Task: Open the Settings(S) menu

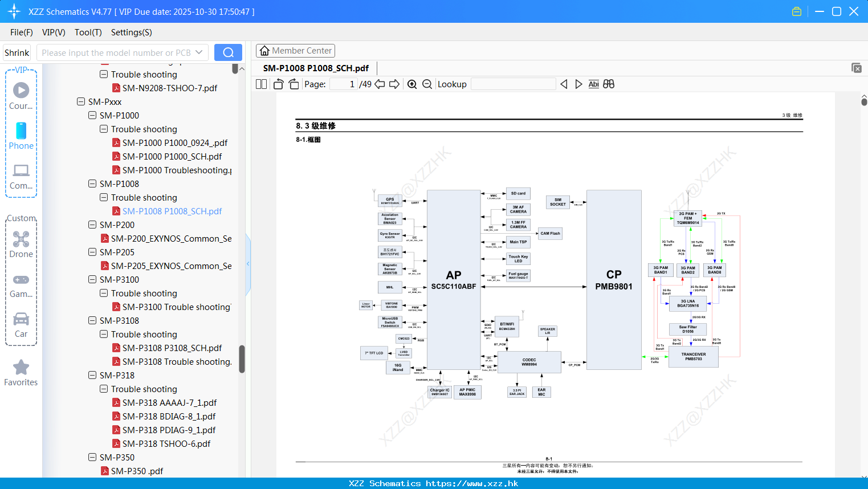Action: pos(132,32)
